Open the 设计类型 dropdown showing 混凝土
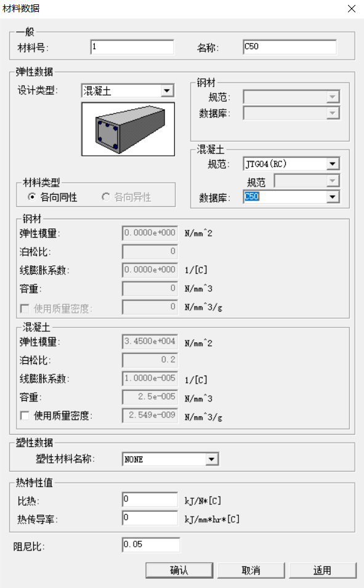The width and height of the screenshot is (364, 588). [x=127, y=91]
